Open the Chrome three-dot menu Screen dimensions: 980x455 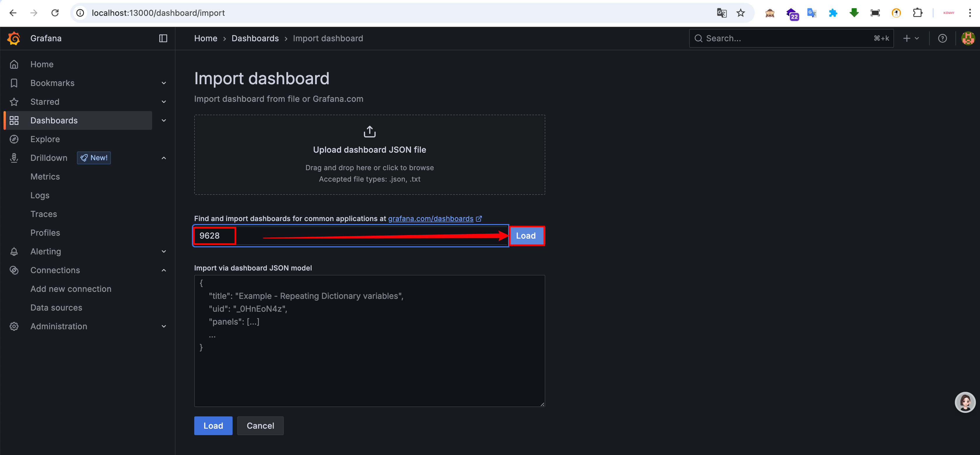coord(969,13)
